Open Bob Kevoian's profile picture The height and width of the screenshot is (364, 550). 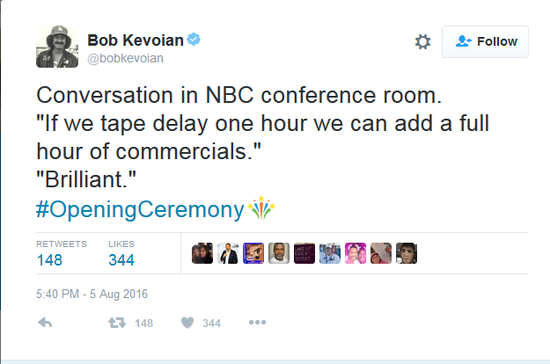(x=57, y=46)
